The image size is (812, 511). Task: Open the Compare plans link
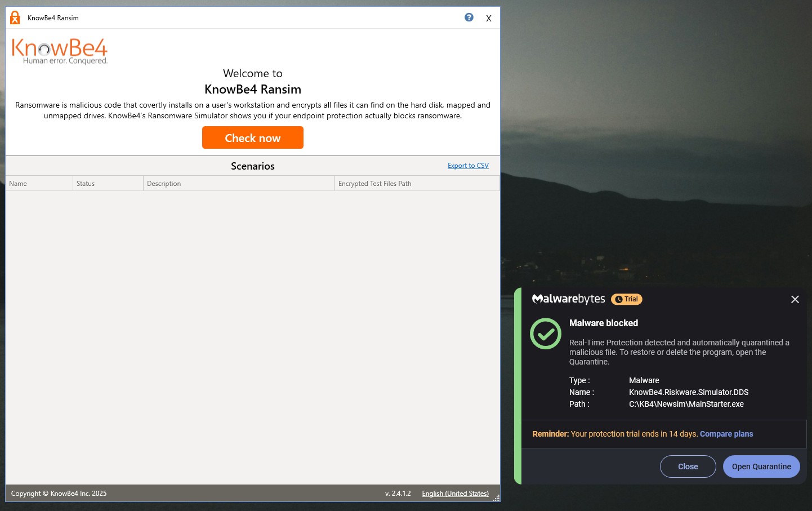coord(726,434)
